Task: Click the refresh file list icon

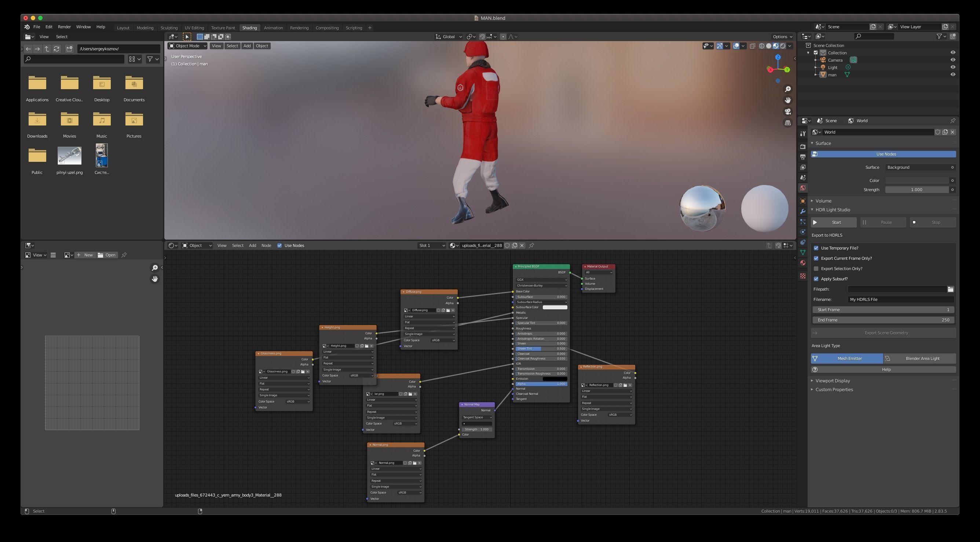Action: [x=57, y=49]
